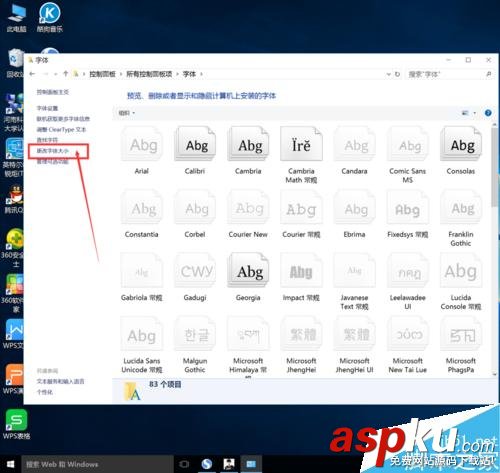Select the Cambria Math font icon

[302, 144]
